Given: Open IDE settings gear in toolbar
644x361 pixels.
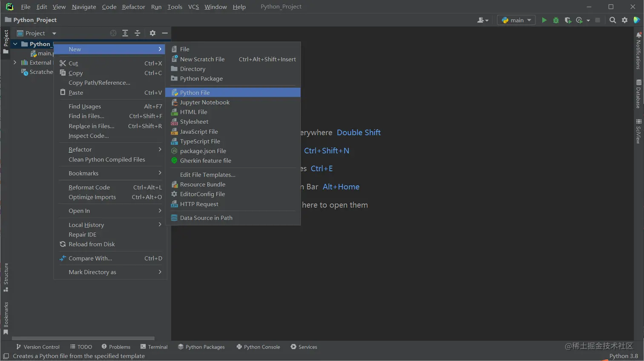Looking at the screenshot, I should (x=624, y=20).
